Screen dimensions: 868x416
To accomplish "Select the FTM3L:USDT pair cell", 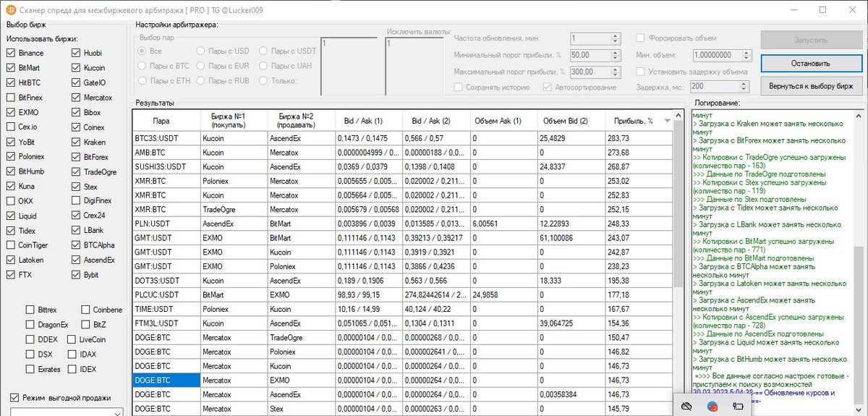I will [x=166, y=323].
